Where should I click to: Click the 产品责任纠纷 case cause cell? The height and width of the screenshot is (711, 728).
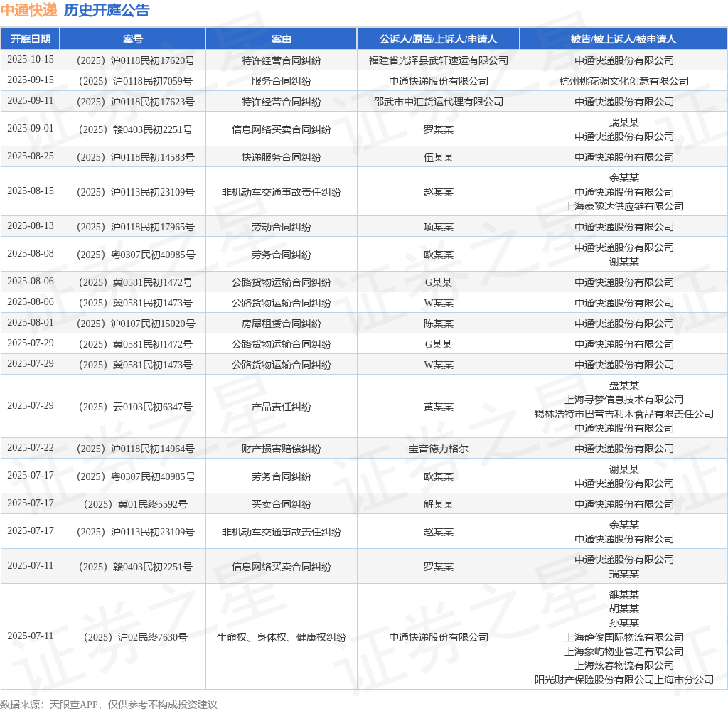click(x=282, y=407)
